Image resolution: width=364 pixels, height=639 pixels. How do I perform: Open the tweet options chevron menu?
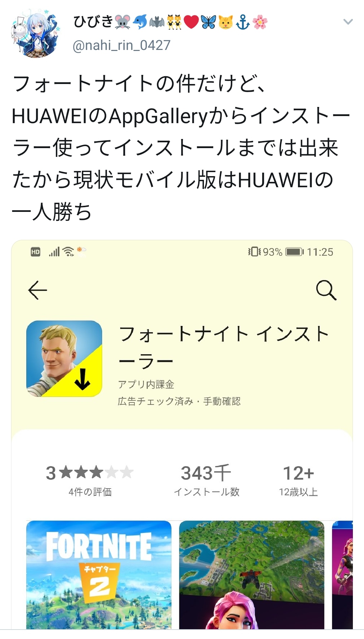pos(348,22)
